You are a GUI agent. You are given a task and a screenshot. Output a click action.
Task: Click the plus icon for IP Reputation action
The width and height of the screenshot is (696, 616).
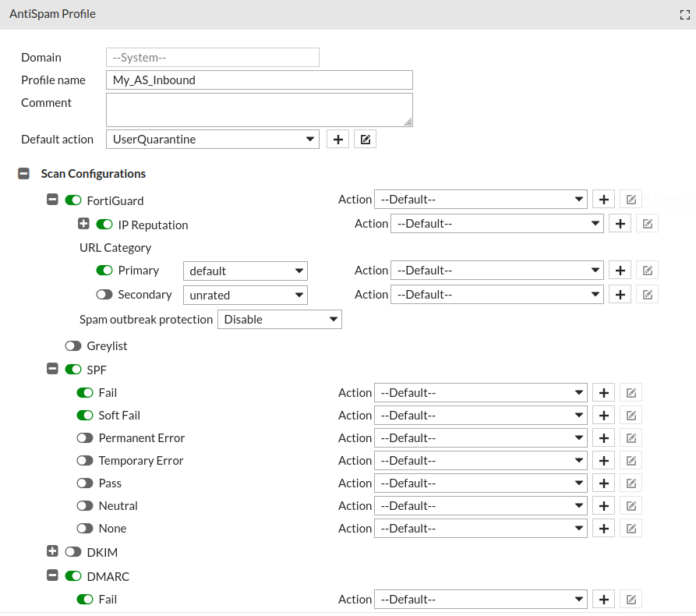pos(620,224)
